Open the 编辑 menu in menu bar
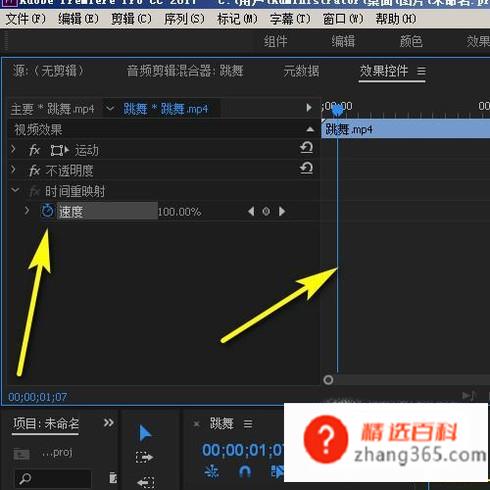 [x=78, y=19]
